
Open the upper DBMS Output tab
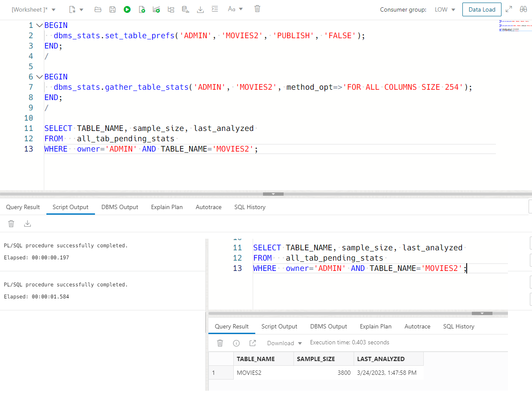click(x=120, y=207)
